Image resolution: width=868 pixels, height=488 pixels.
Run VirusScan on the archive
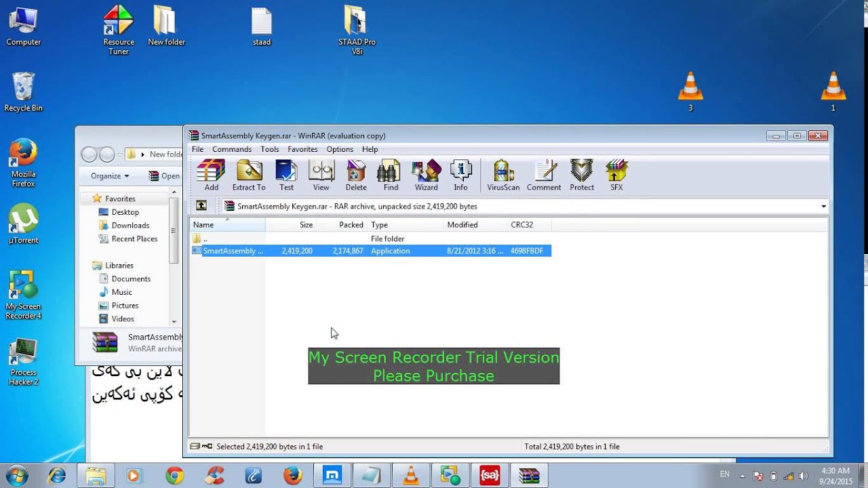point(503,176)
